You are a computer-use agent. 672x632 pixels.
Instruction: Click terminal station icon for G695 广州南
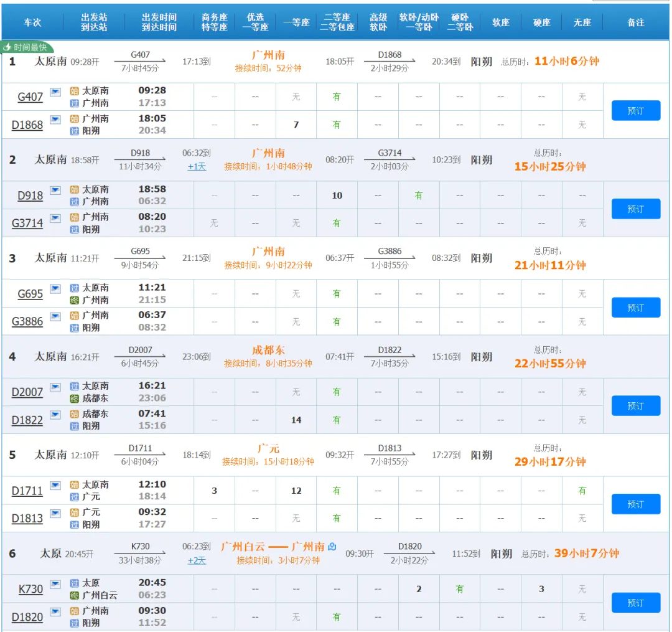coord(74,300)
